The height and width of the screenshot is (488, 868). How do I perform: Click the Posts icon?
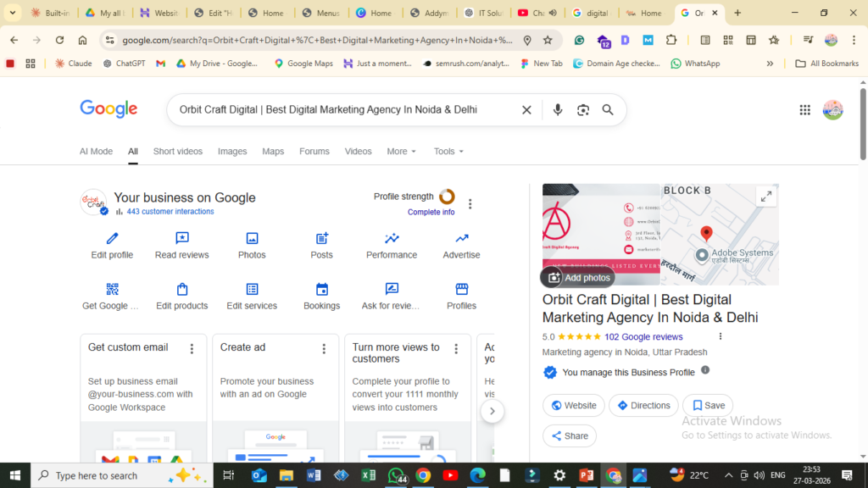[x=321, y=239]
